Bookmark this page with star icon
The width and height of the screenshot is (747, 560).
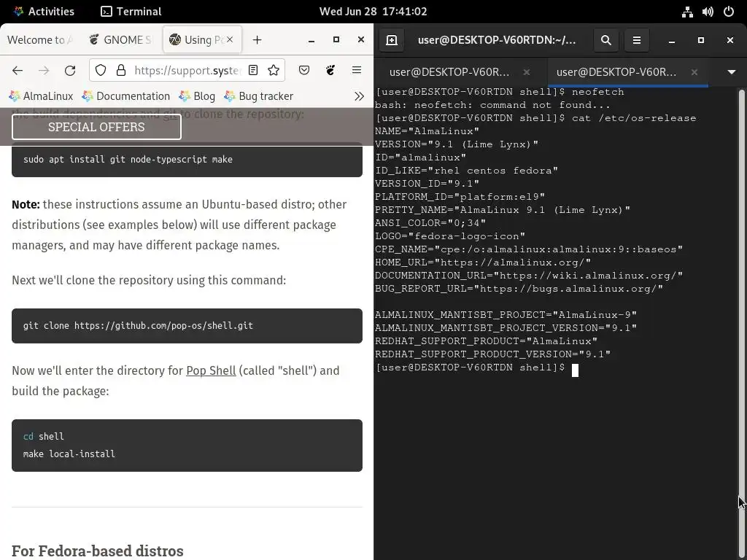tap(274, 71)
